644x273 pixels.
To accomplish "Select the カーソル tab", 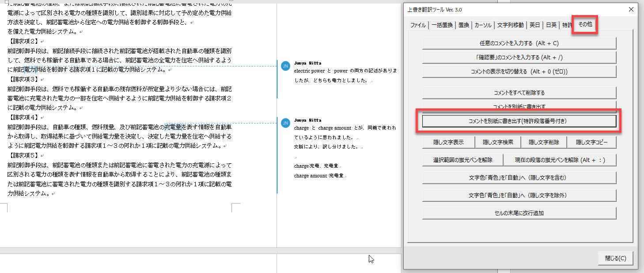I will click(483, 25).
